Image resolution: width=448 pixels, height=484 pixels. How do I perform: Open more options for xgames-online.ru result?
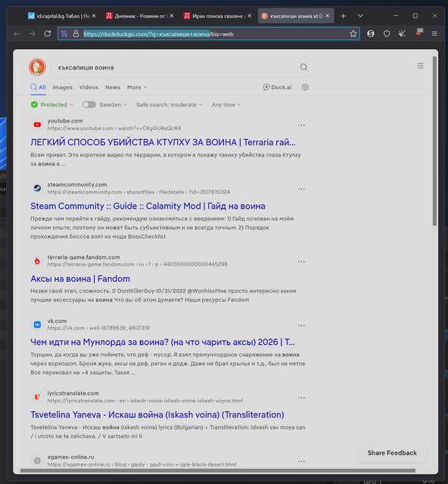click(301, 461)
